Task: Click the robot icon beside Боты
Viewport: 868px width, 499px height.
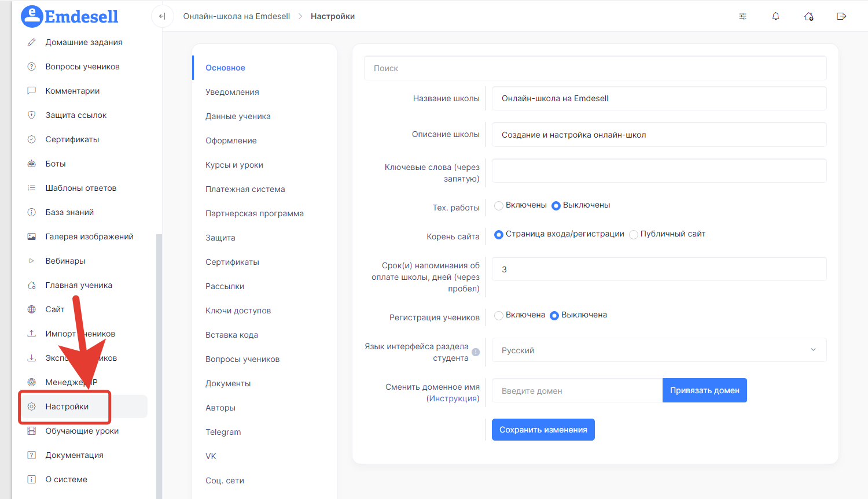Action: (32, 164)
